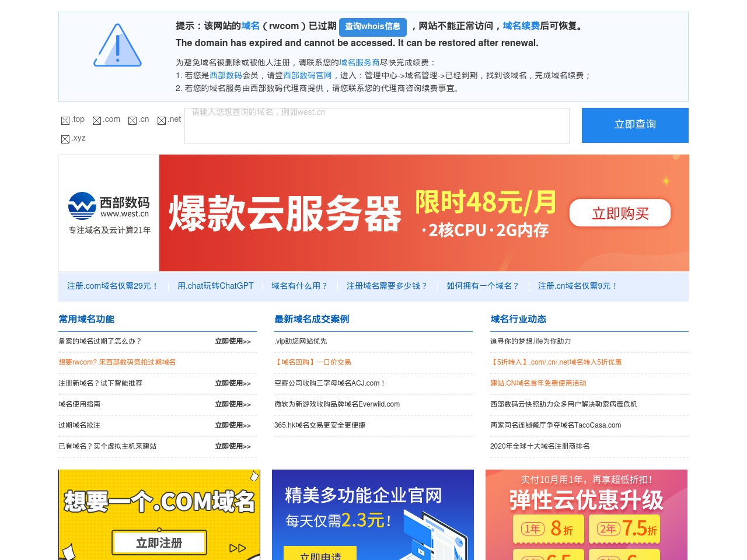Screen dimensions: 747x560
Task: Open the 西部数码 member link
Action: tap(226, 75)
